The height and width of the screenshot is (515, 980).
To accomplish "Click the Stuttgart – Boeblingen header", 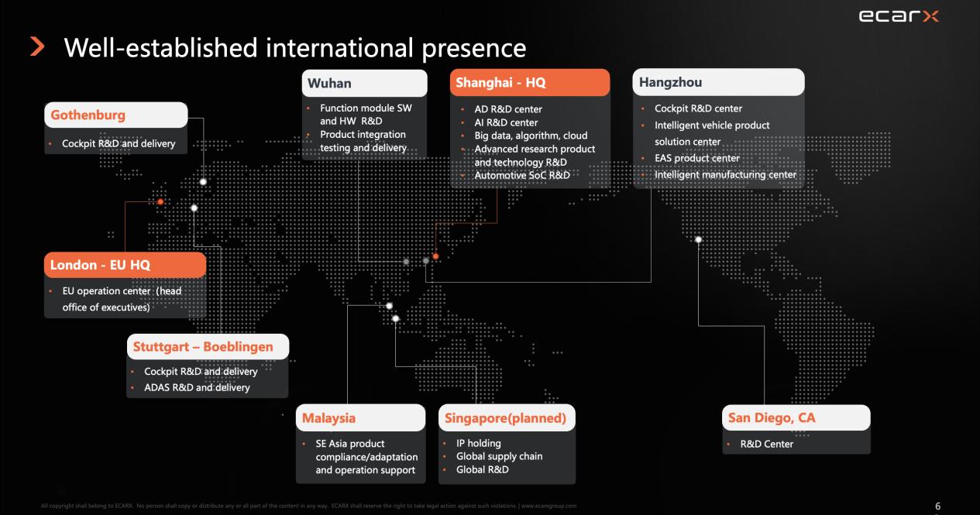I will click(x=208, y=347).
